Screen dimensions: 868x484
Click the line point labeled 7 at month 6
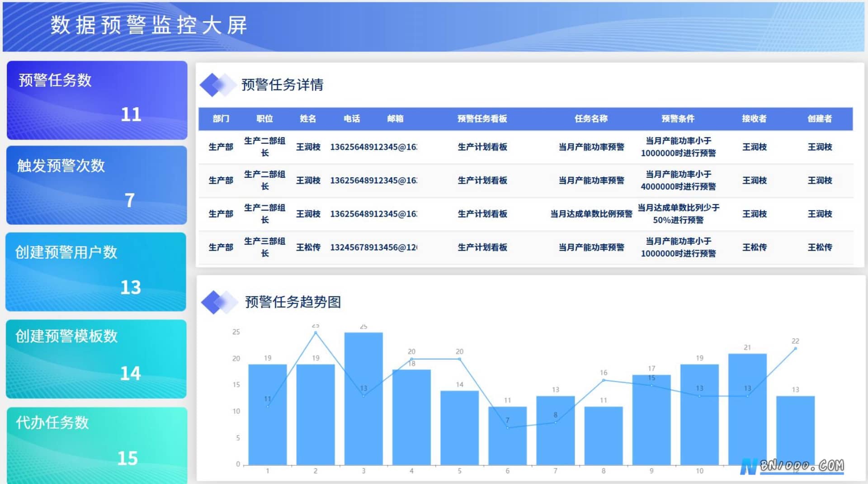[x=507, y=427]
